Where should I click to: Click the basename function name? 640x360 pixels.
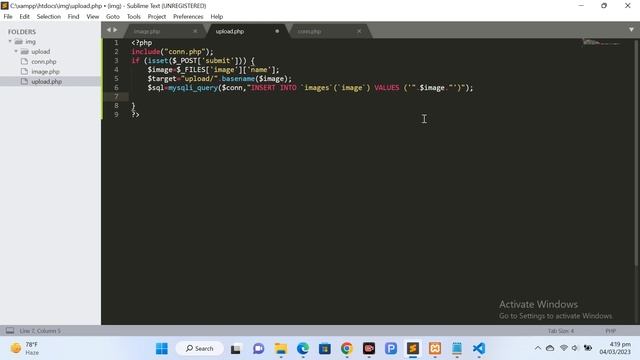[x=238, y=79]
